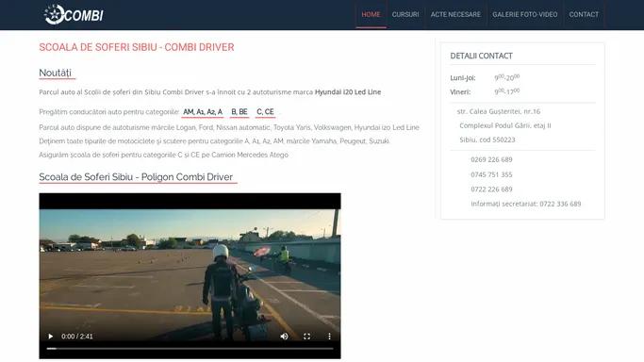The image size is (644, 362).
Task: Open video in fullscreen mode
Action: tap(306, 337)
